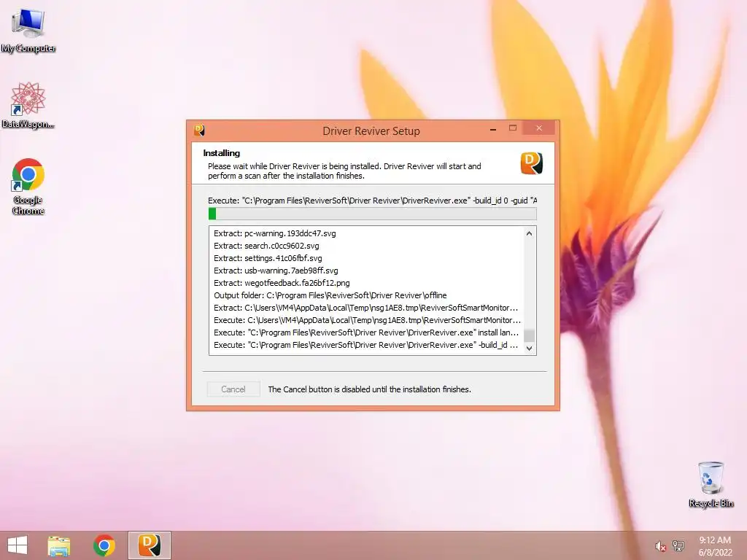Click the installation progress bar
The image size is (747, 560).
point(373,214)
